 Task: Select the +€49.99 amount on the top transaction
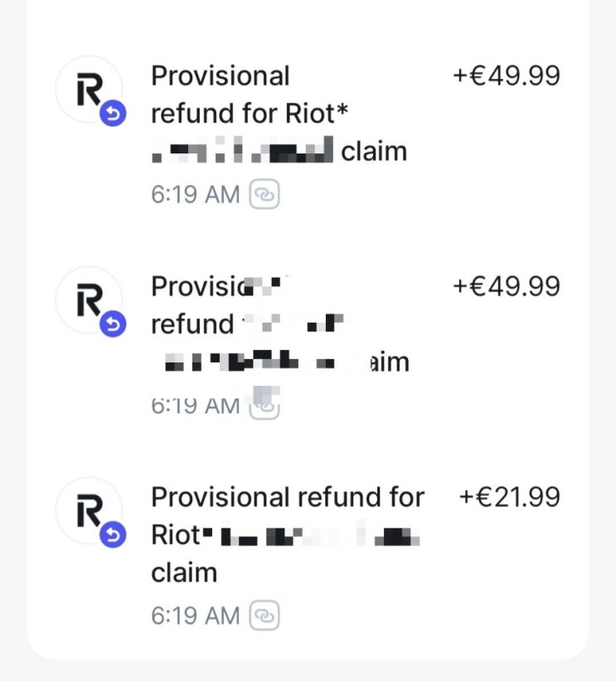pos(506,76)
